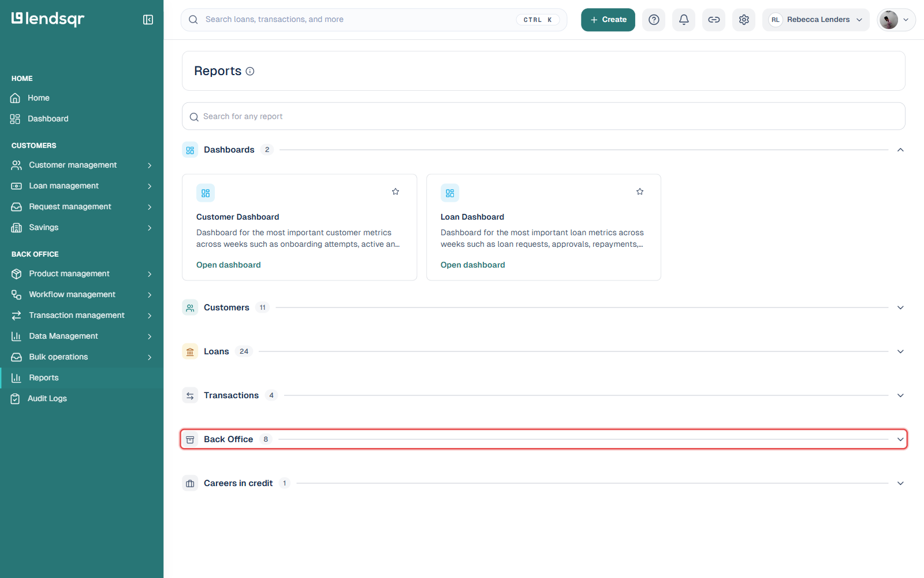This screenshot has width=924, height=578.
Task: Click the Loans section bank icon
Action: [190, 351]
